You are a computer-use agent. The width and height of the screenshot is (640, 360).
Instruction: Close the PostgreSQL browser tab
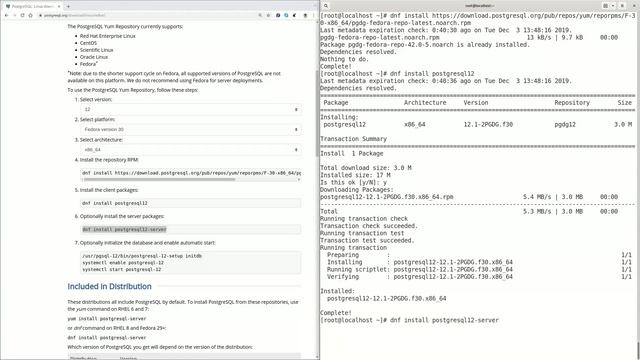[59, 6]
